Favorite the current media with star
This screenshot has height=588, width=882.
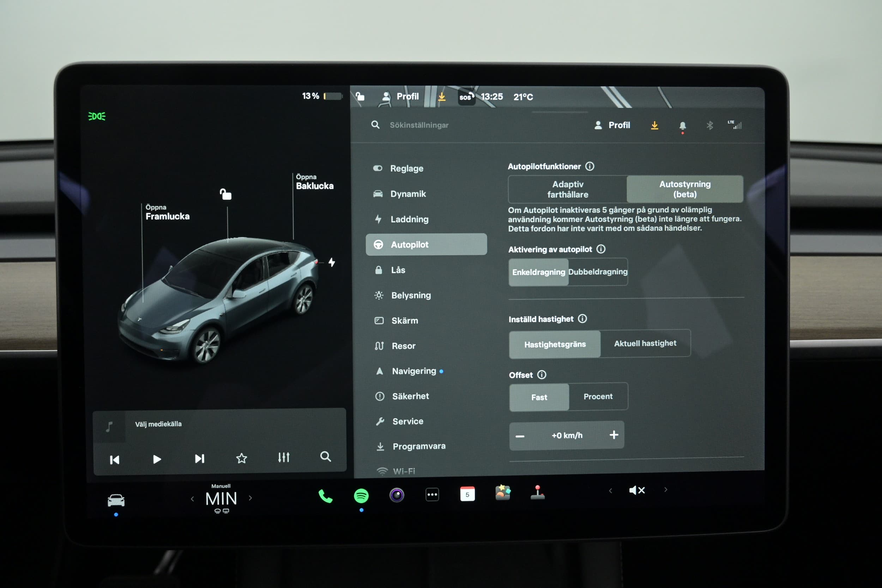click(242, 458)
